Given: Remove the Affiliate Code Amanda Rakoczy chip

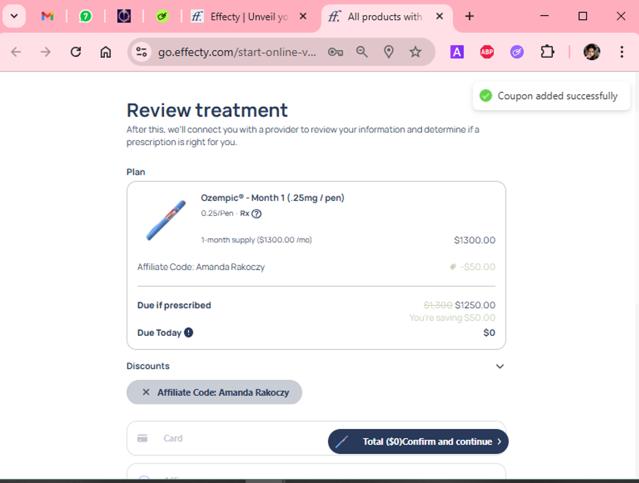Looking at the screenshot, I should pyautogui.click(x=145, y=392).
